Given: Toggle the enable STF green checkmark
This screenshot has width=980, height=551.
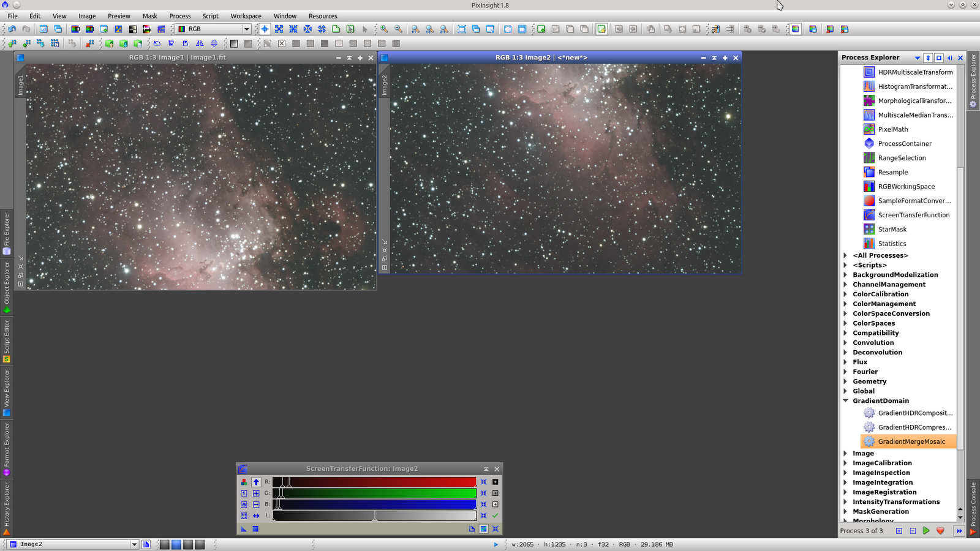Looking at the screenshot, I should 496,515.
